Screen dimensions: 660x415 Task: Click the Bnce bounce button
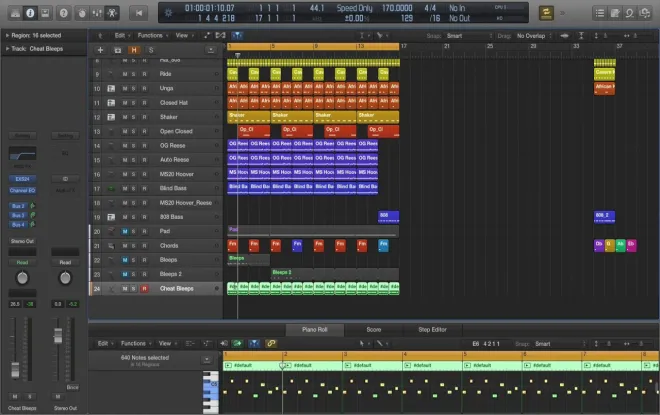(72, 387)
